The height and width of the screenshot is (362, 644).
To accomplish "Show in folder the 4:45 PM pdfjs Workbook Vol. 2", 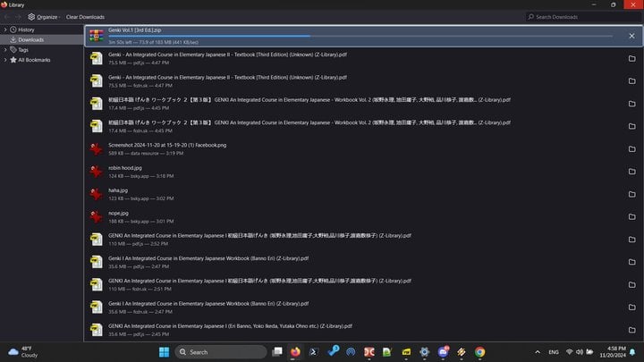I will (631, 104).
